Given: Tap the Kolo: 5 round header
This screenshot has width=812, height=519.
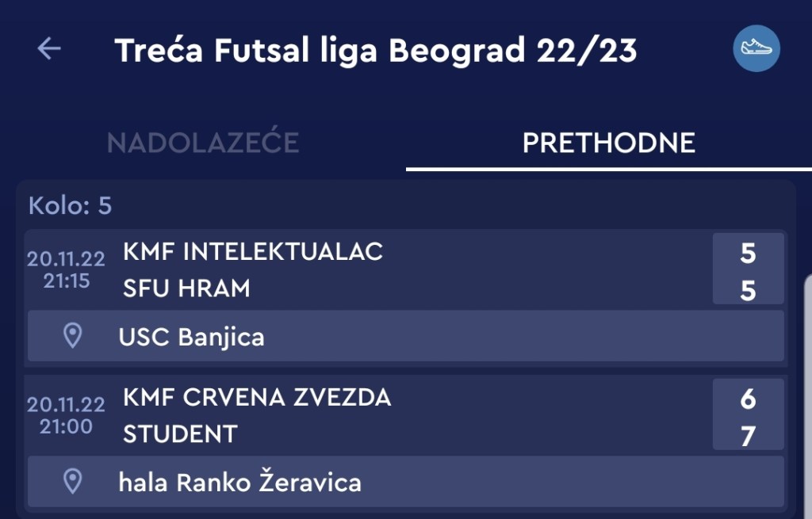Looking at the screenshot, I should coord(70,206).
